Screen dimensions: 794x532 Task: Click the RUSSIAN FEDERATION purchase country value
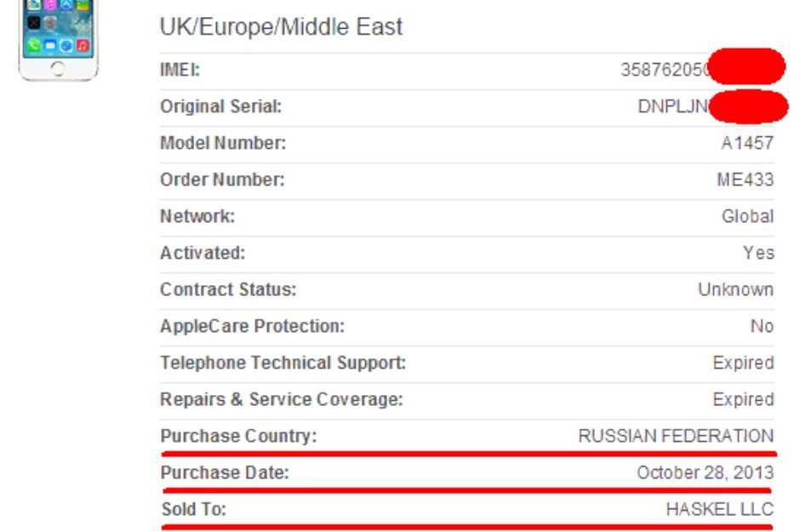[676, 437]
